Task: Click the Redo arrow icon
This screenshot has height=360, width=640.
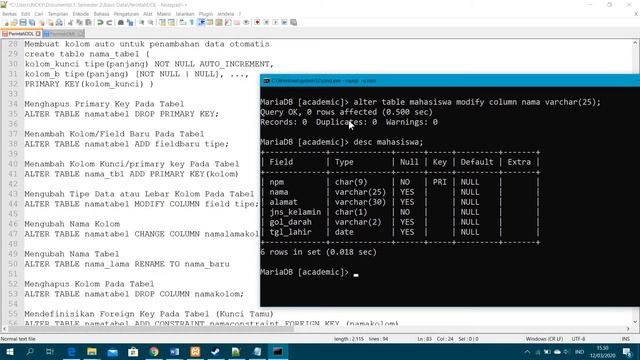Action: pyautogui.click(x=109, y=22)
